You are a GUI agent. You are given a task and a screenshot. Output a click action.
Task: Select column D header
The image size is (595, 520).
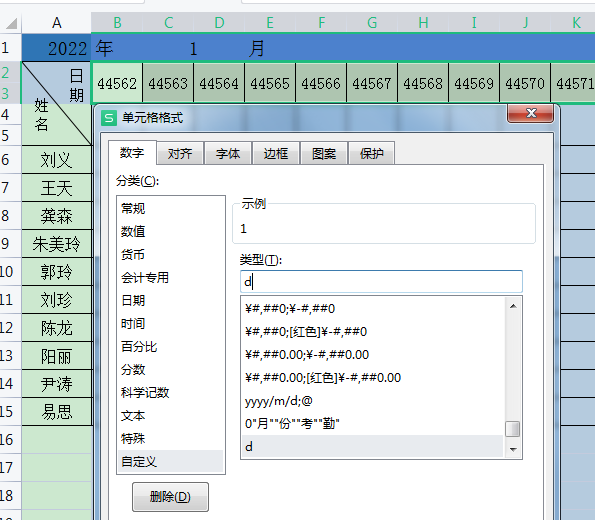pyautogui.click(x=219, y=23)
